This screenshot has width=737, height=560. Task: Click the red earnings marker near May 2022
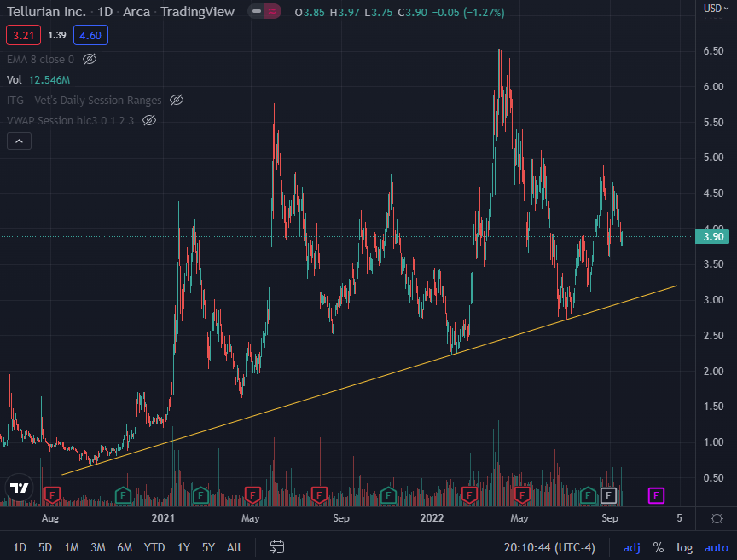[522, 495]
